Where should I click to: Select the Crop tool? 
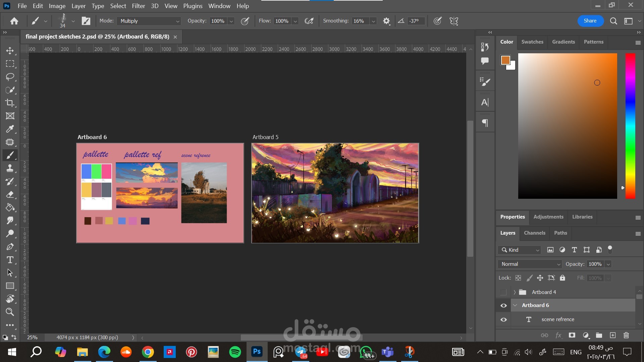coord(10,103)
